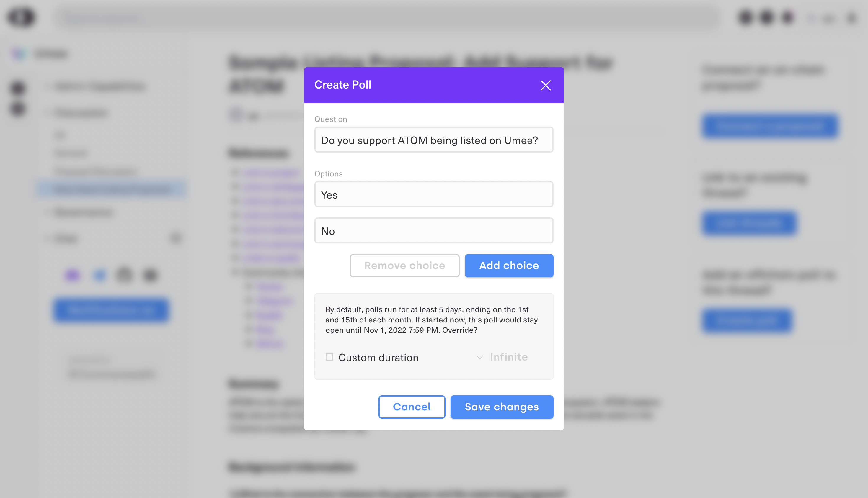Viewport: 868px width, 498px height.
Task: Click the top blurred blue button on right panel
Action: (x=770, y=126)
